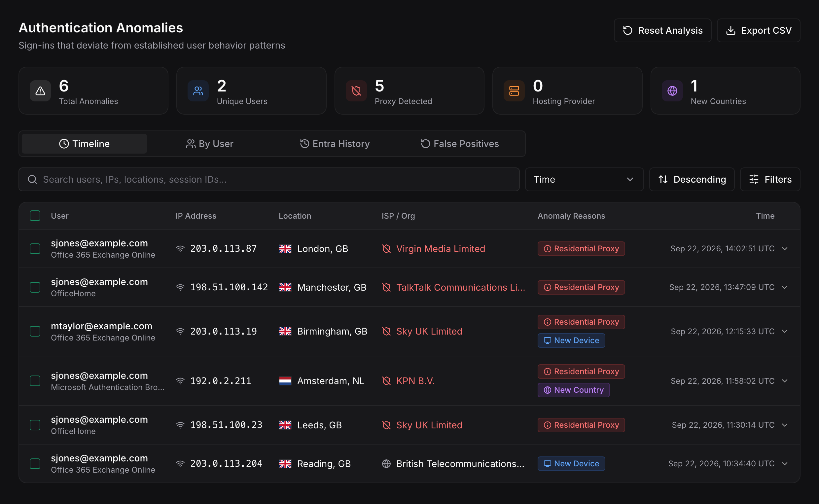Click the Total Anomalies warning triangle icon
Image resolution: width=819 pixels, height=504 pixels.
[40, 91]
